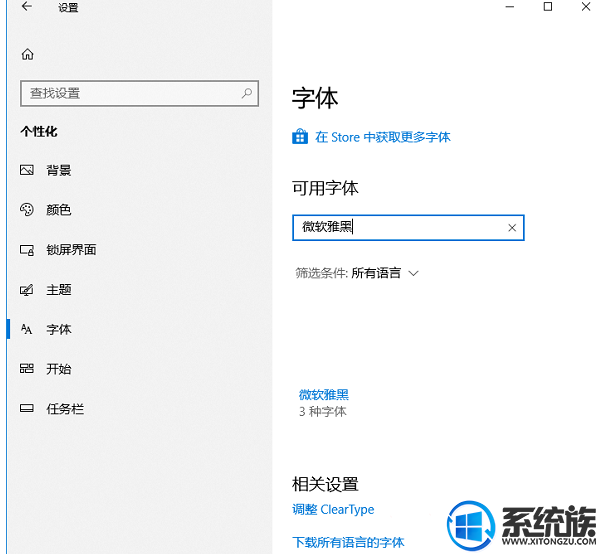596x554 pixels.
Task: Select the Fonts AA icon
Action: 27,329
